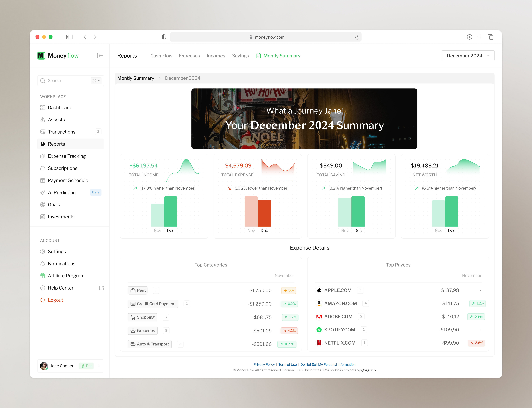Open the Incomes tab
Screen dimensions: 532x408
(x=216, y=56)
